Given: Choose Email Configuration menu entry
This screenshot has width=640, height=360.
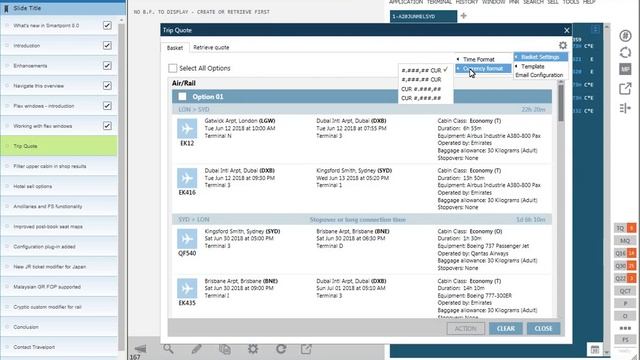Looking at the screenshot, I should click(539, 75).
